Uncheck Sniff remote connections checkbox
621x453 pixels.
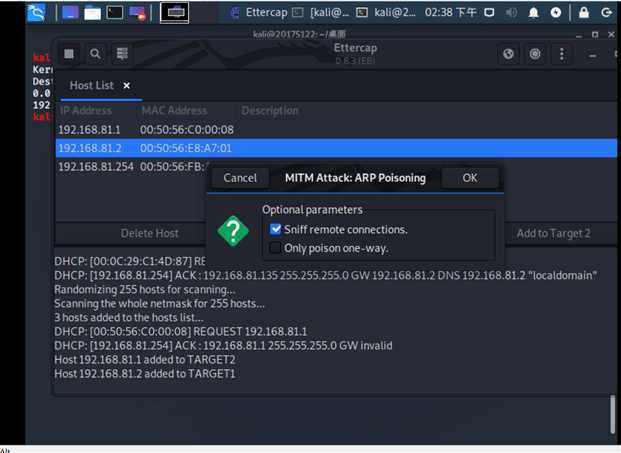pyautogui.click(x=275, y=229)
